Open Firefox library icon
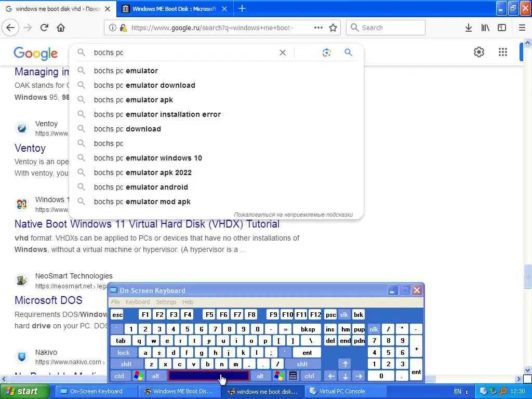Image resolution: width=532 pixels, height=399 pixels. tap(485, 28)
